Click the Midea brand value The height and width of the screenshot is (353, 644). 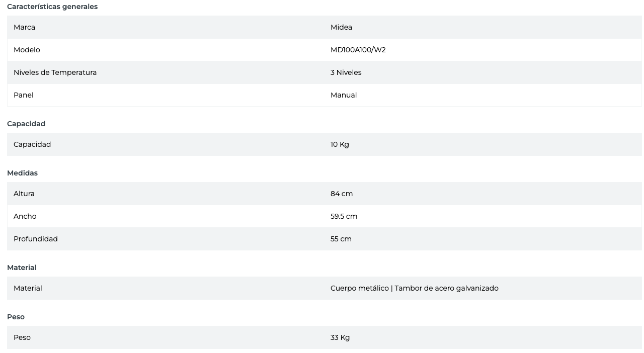[x=341, y=27]
